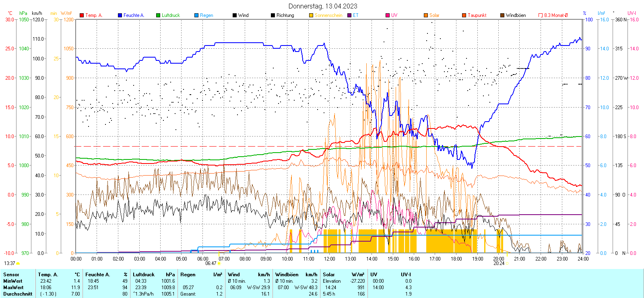Click the yellow Sonnenschein legend square
The height and width of the screenshot is (298, 644).
click(x=311, y=15)
